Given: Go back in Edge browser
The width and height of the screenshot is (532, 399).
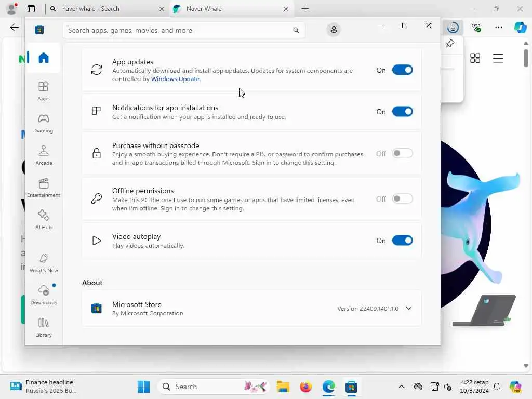Looking at the screenshot, I should click(x=14, y=28).
